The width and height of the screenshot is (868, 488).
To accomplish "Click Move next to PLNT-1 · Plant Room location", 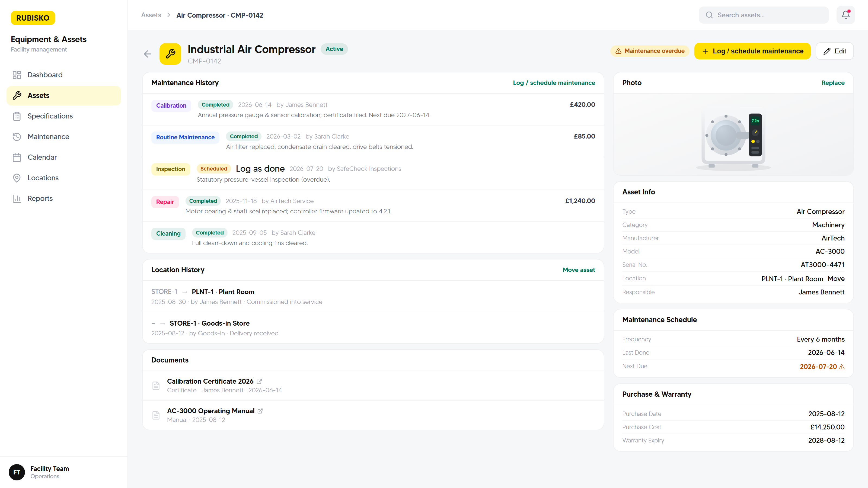I will 836,278.
